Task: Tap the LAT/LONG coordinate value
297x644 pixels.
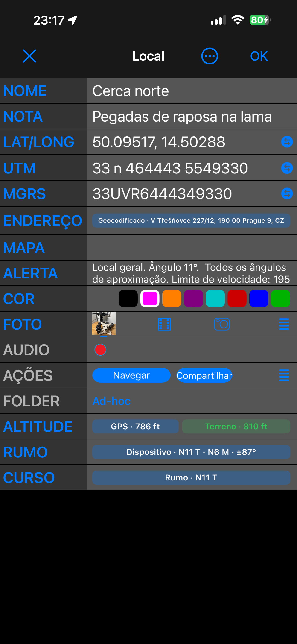Action: click(x=159, y=142)
